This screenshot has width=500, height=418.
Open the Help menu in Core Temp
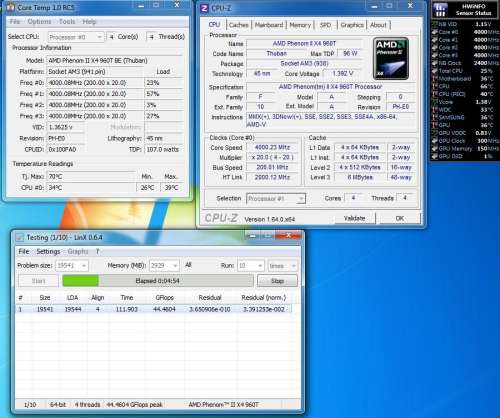click(x=89, y=22)
